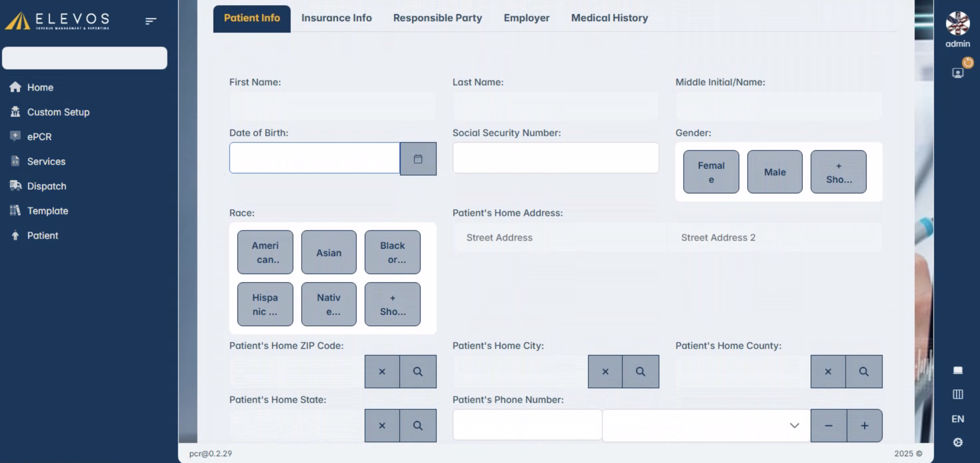Remove phone number with minus button
The width and height of the screenshot is (980, 463).
pos(828,425)
